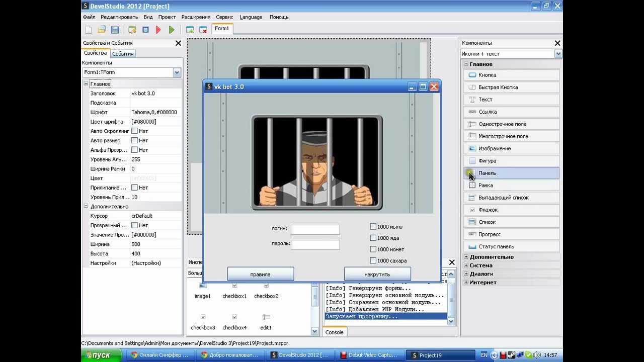
Task: Toggle the Авто Скроллинг property checkbox
Action: pos(134,131)
